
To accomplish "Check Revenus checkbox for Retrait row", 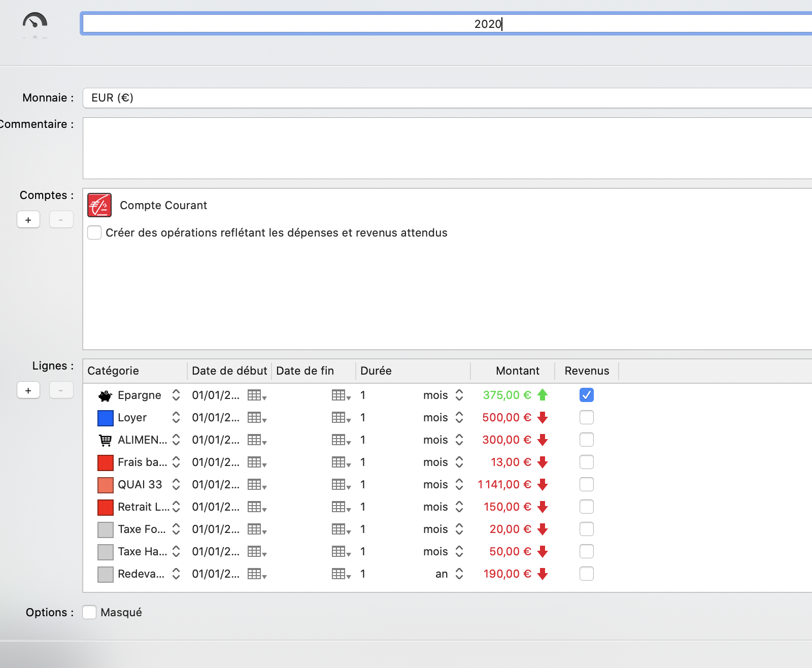I will (587, 507).
